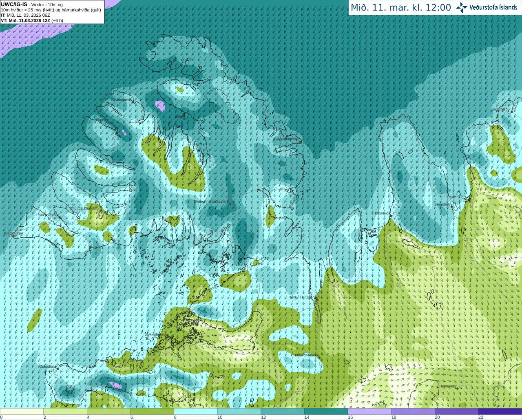Click the Siglufjörður station label
Viewport: 522px width, 420px height.
click(501, 109)
